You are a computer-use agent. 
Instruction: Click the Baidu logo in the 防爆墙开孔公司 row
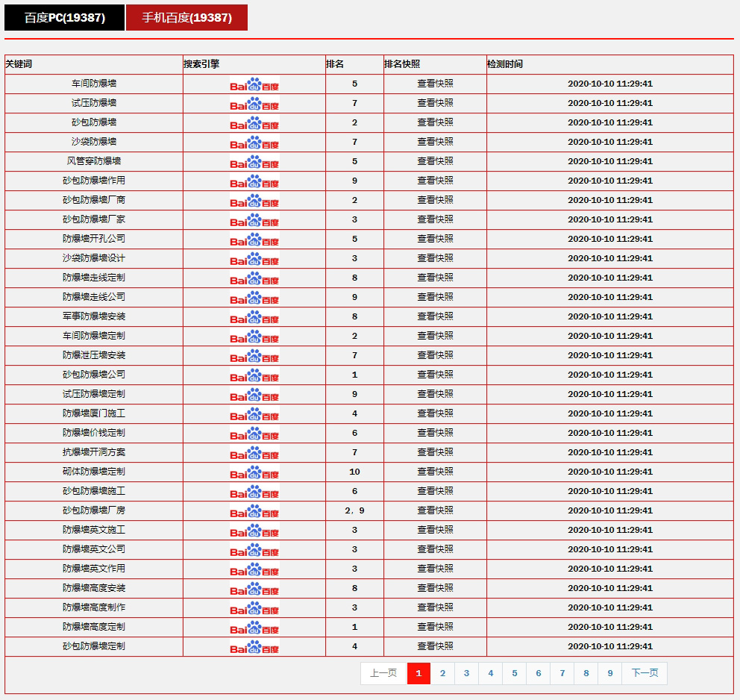254,240
